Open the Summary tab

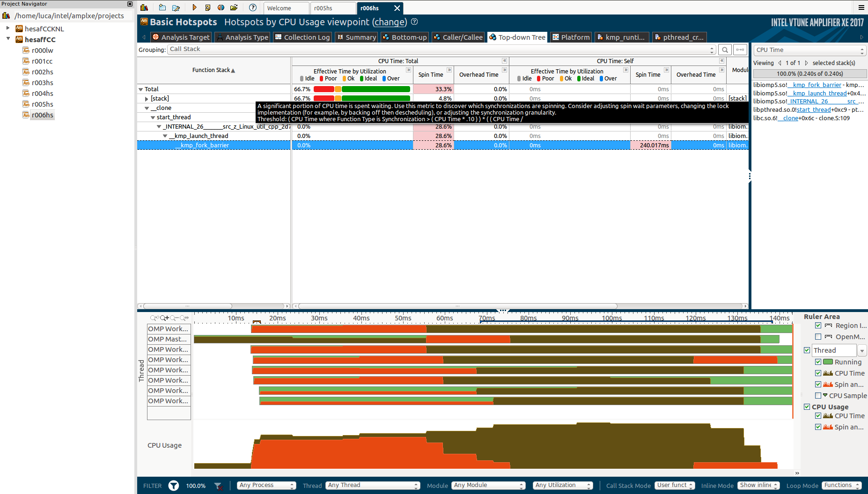(356, 37)
